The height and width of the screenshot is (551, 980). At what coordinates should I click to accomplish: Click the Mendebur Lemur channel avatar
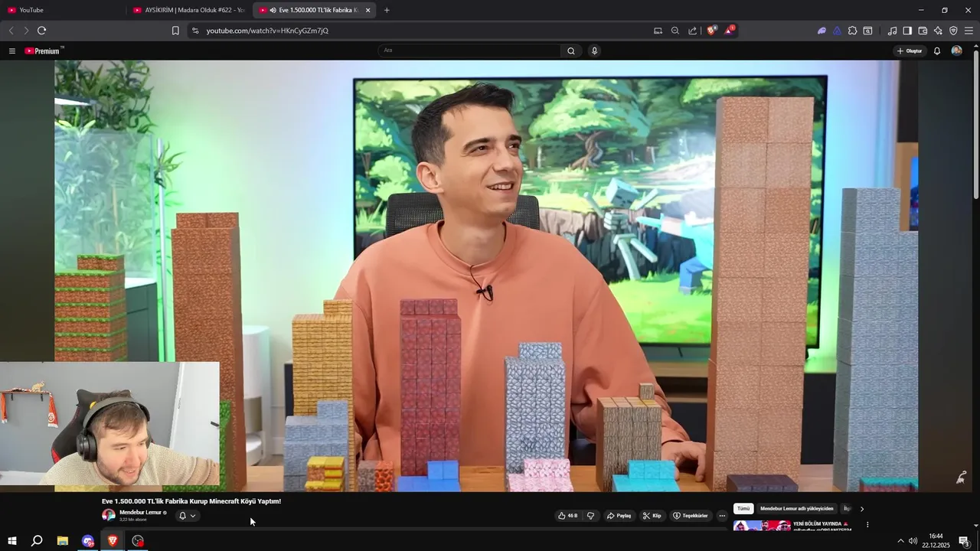coord(109,516)
